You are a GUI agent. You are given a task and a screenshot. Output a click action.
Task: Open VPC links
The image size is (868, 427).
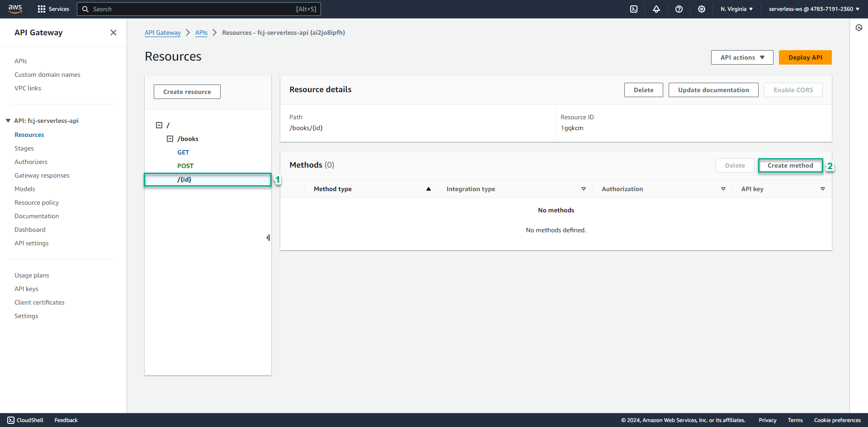(x=28, y=88)
